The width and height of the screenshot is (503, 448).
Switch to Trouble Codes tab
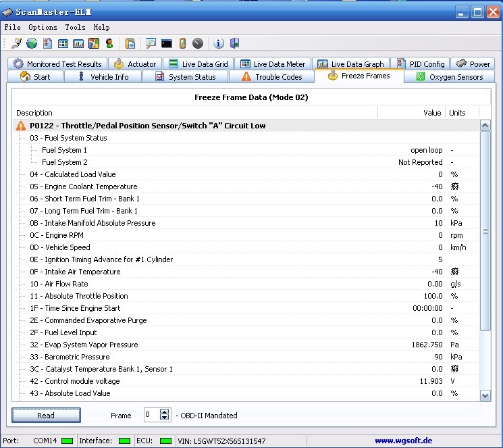pos(271,77)
